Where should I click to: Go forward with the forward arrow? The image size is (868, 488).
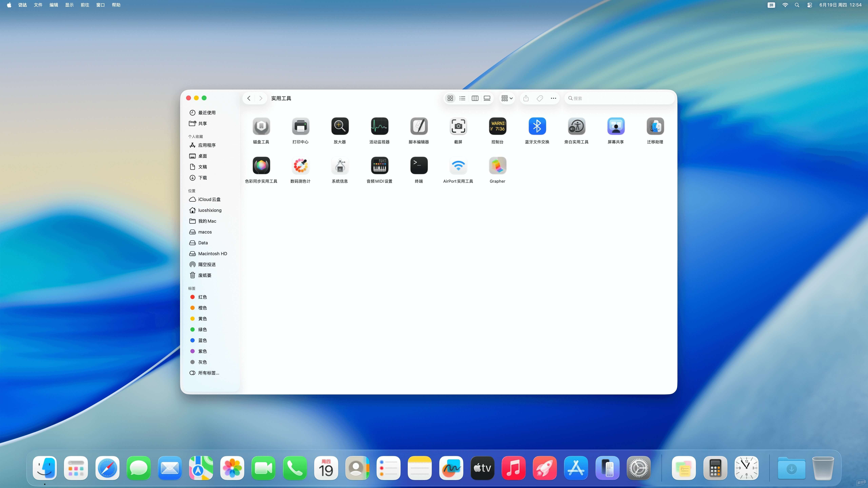[261, 98]
